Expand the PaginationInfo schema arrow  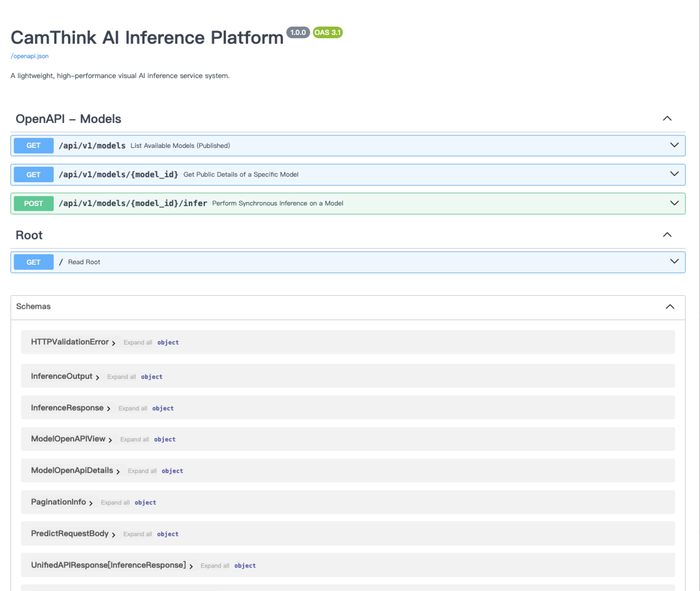pyautogui.click(x=91, y=503)
